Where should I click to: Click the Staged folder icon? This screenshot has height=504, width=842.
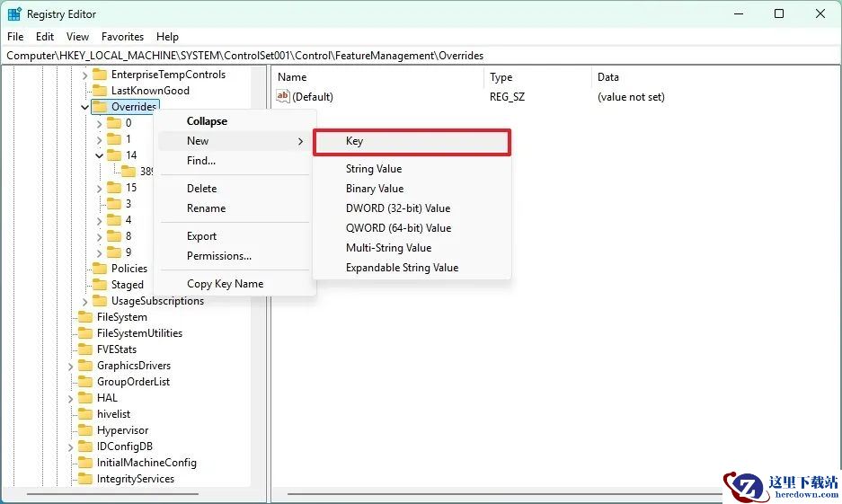click(100, 284)
